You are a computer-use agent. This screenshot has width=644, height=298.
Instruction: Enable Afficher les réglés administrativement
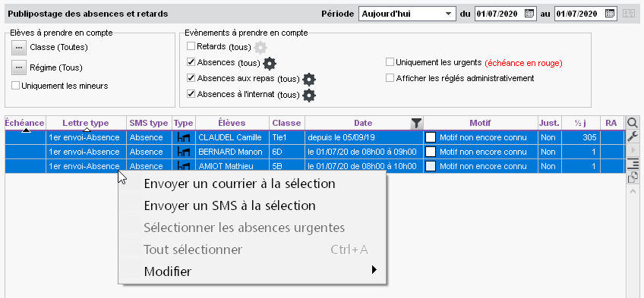390,78
